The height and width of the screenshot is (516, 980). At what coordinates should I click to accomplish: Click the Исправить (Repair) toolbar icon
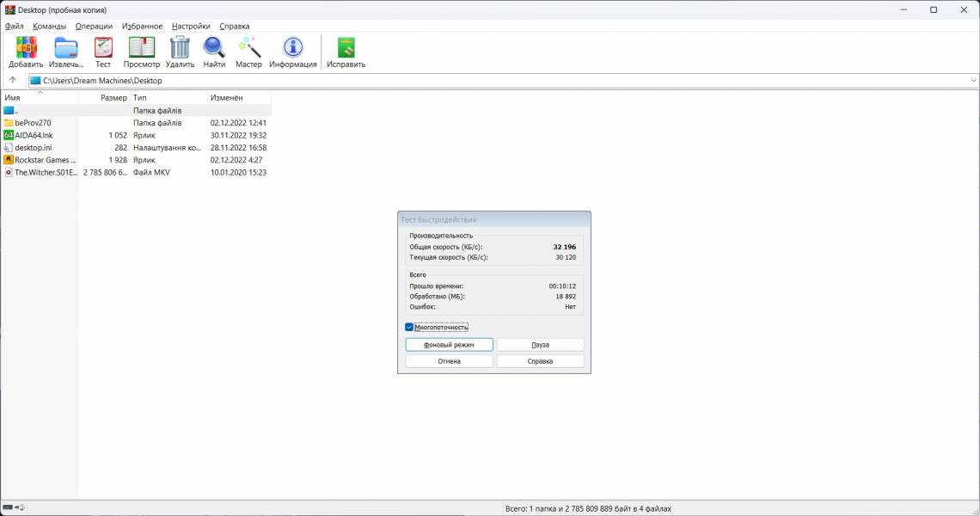346,47
